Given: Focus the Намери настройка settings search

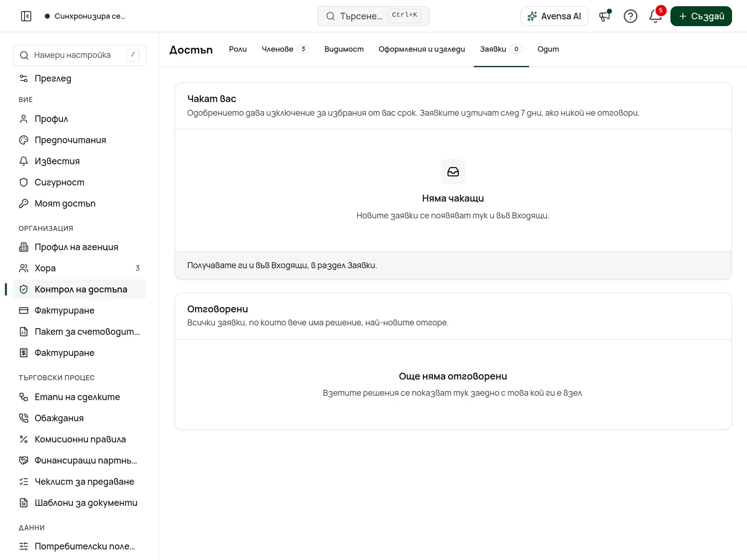Looking at the screenshot, I should click(x=79, y=55).
